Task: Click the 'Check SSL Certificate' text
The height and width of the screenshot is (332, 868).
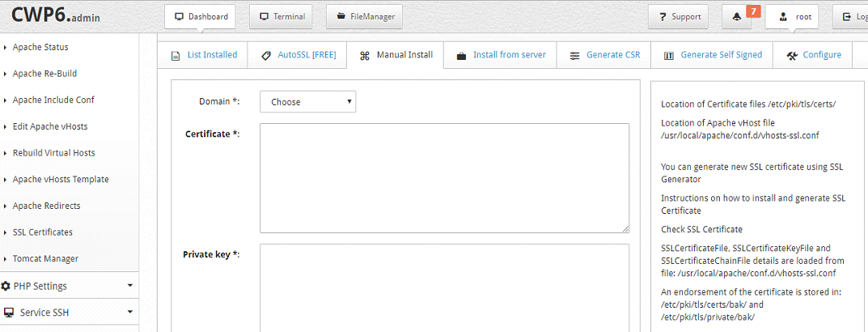Action: (x=701, y=229)
